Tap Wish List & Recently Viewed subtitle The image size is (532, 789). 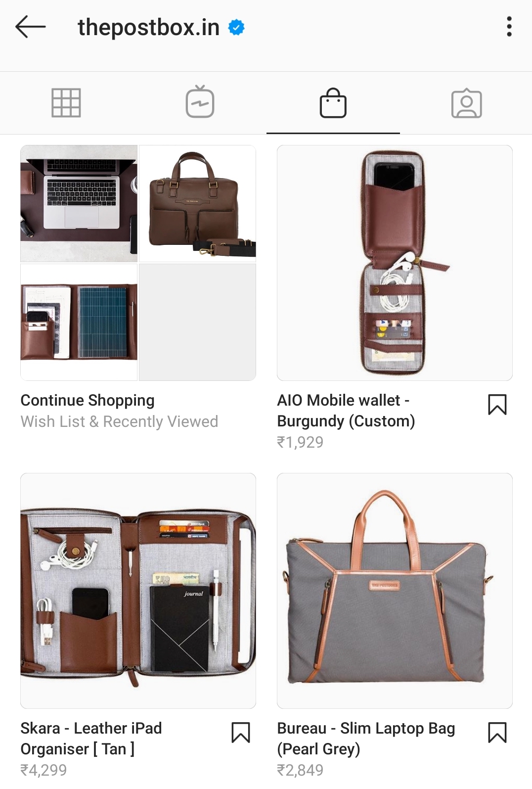click(119, 421)
